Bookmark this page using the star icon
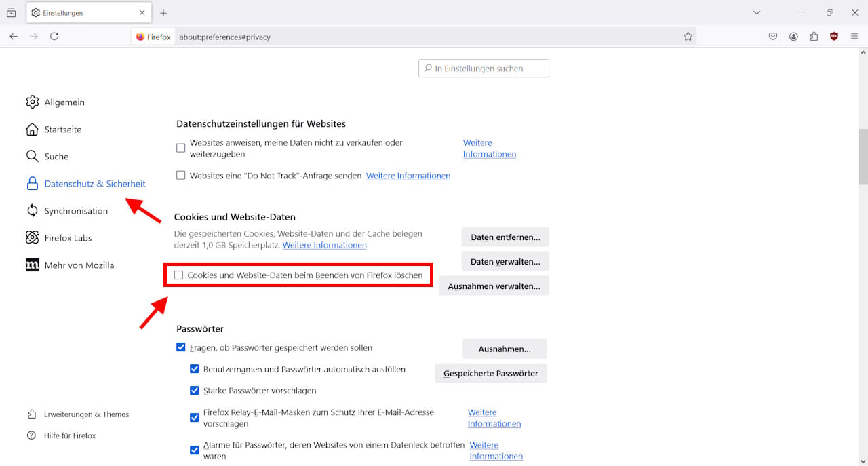This screenshot has width=868, height=466. 688,36
